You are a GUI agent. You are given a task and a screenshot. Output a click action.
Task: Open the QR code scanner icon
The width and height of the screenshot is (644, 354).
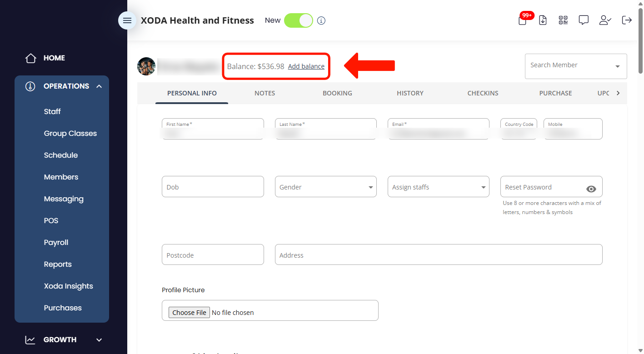(563, 20)
